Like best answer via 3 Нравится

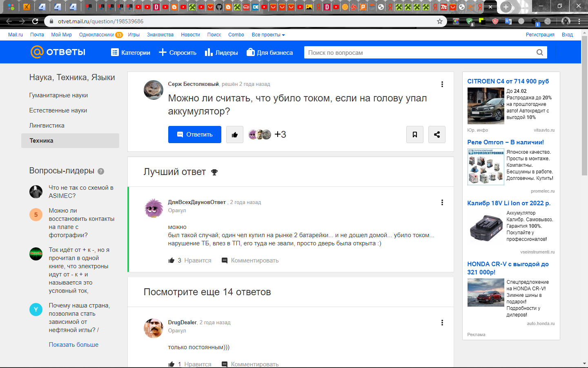point(190,260)
